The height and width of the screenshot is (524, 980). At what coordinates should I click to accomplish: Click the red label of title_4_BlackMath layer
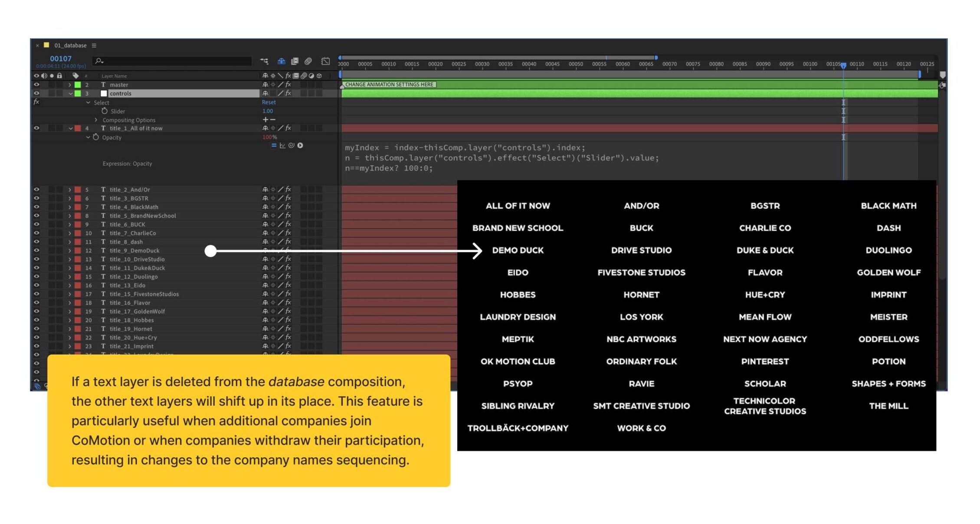click(78, 207)
